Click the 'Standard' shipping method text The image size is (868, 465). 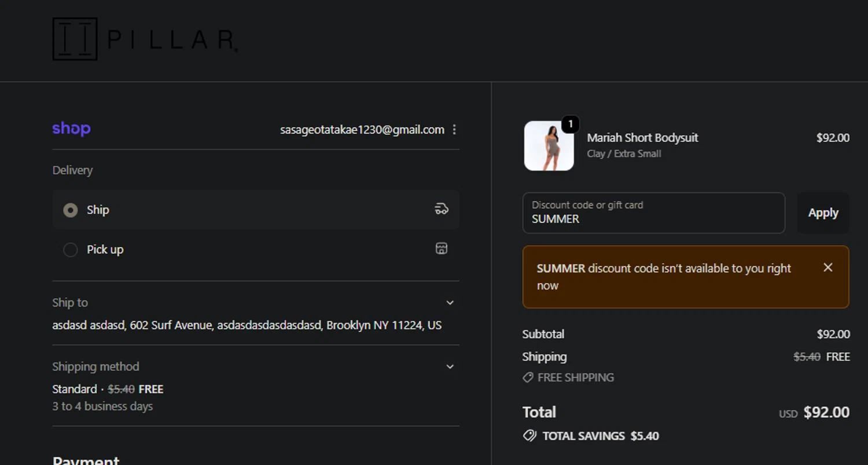(x=75, y=389)
